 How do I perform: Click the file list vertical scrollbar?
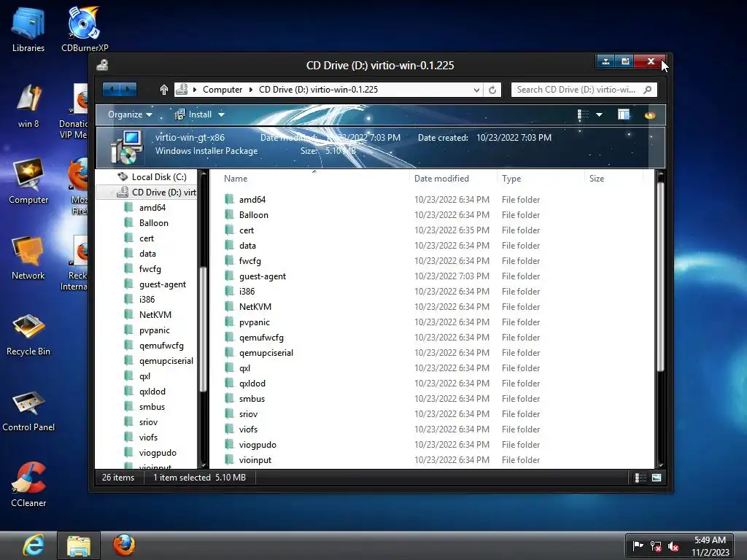tap(660, 276)
